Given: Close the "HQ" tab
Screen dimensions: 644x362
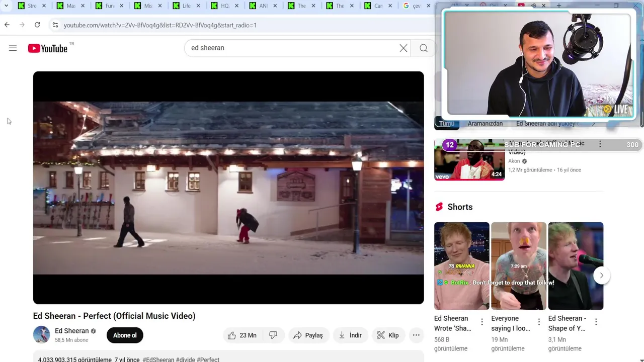Looking at the screenshot, I should tap(236, 6).
